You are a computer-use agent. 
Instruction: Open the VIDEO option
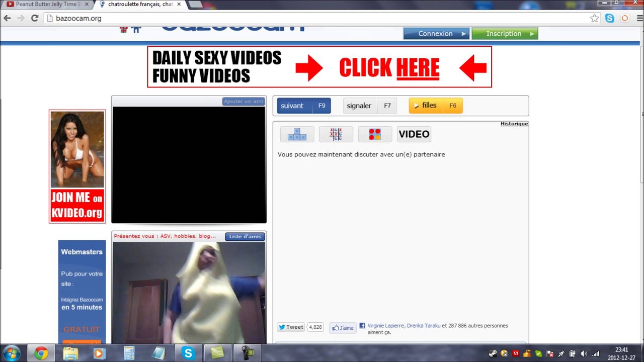[x=414, y=134]
